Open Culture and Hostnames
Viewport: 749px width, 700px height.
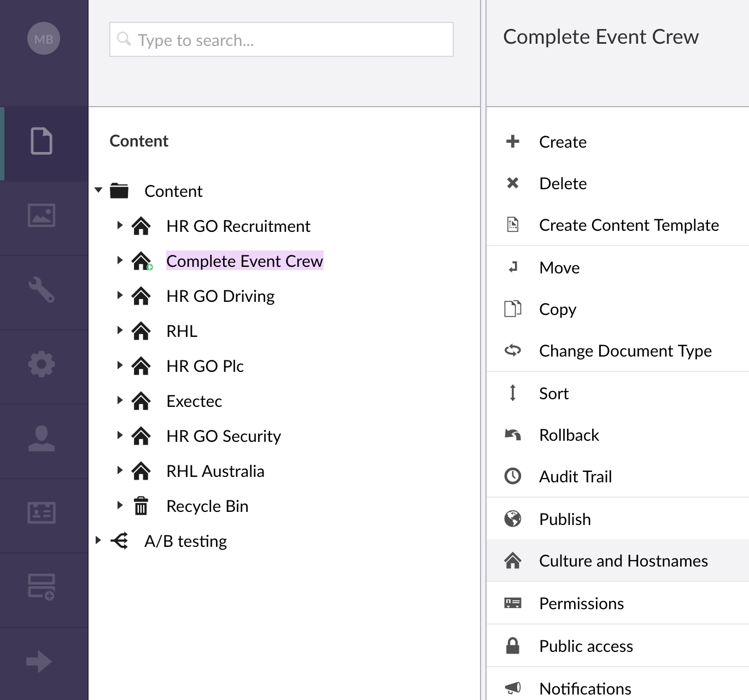(x=618, y=561)
